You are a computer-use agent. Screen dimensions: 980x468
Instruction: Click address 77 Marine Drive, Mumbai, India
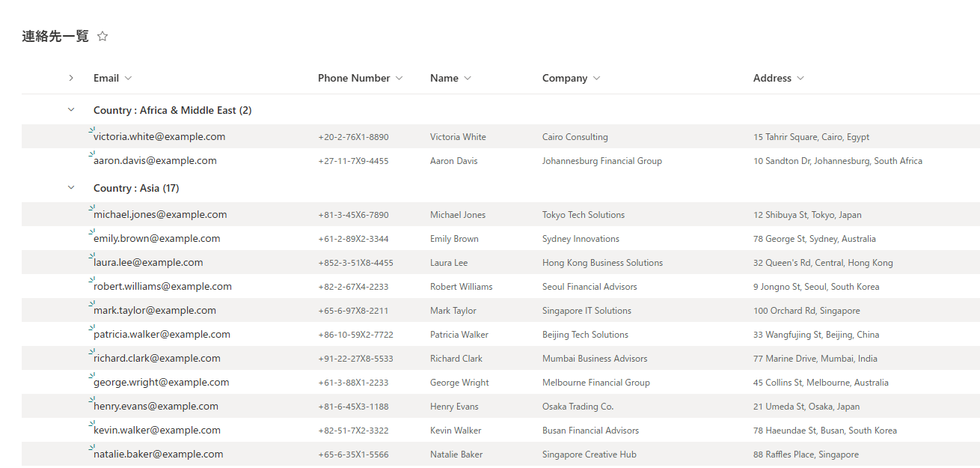coord(815,359)
